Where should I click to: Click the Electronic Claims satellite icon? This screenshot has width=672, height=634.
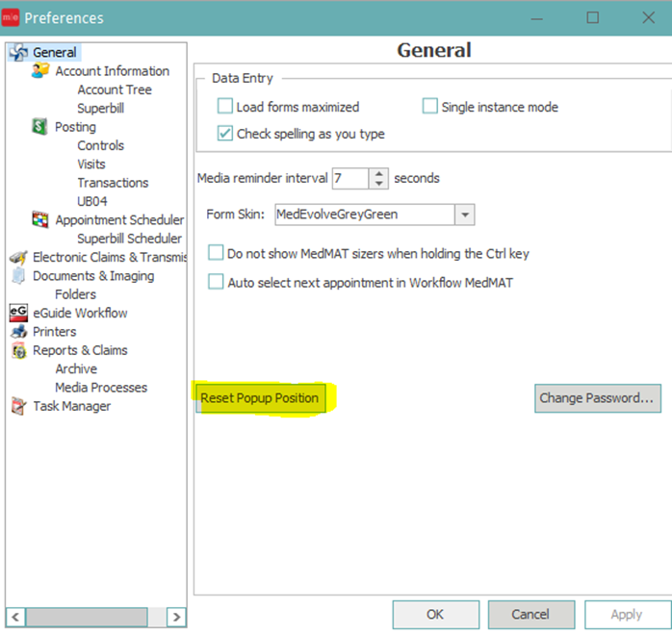[17, 257]
